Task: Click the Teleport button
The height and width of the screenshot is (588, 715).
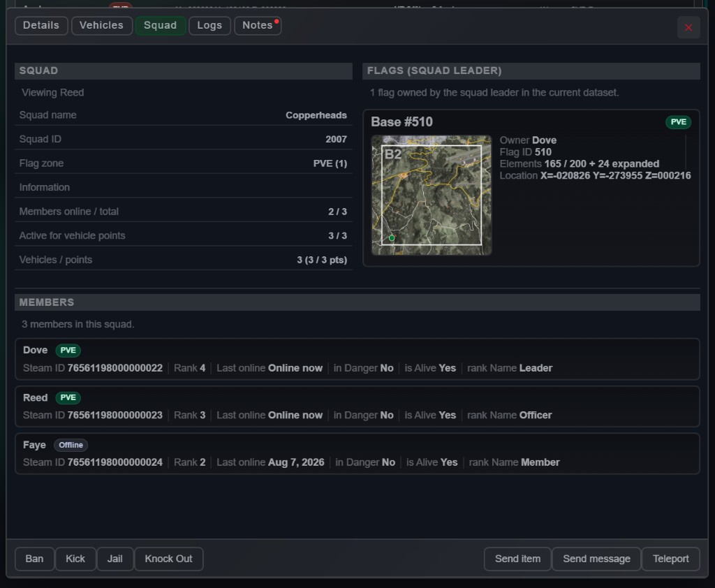Action: (671, 559)
